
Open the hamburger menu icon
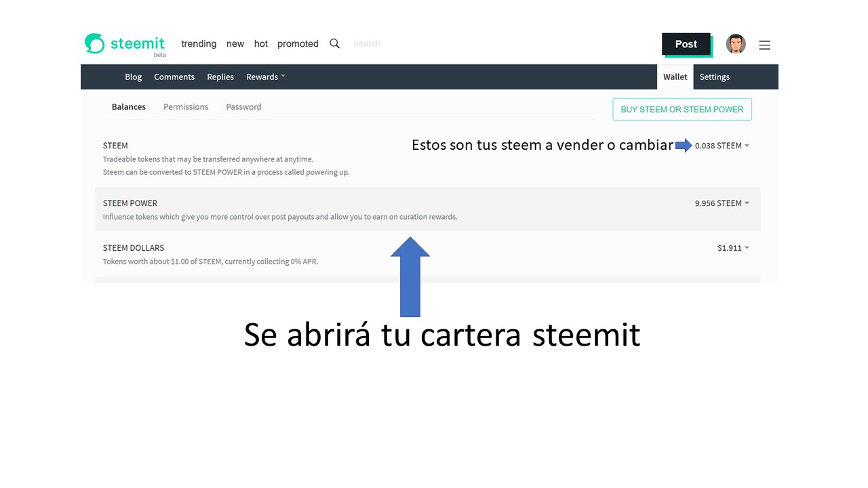coord(764,45)
